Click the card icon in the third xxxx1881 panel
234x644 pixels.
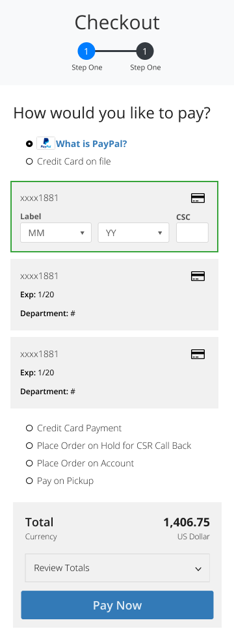click(x=198, y=355)
